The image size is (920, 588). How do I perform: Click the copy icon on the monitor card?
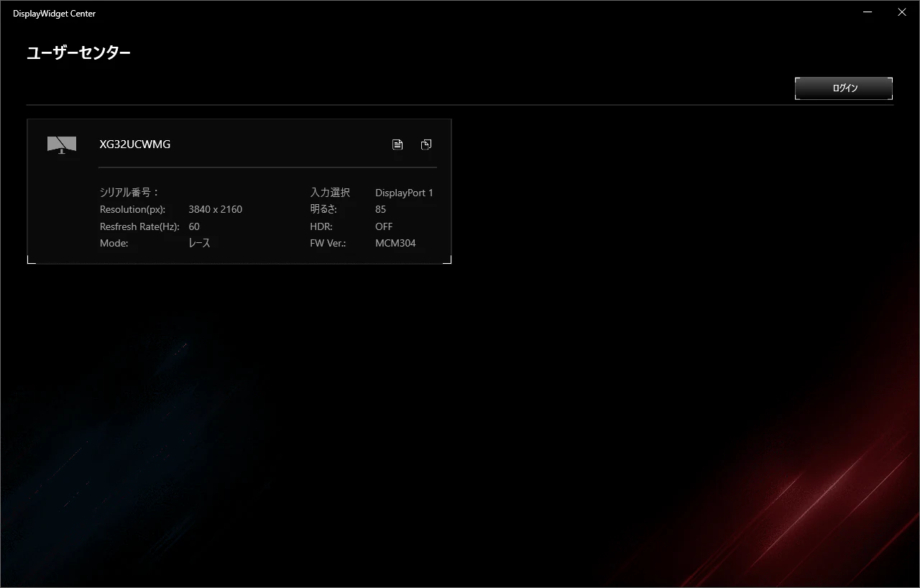click(x=426, y=144)
